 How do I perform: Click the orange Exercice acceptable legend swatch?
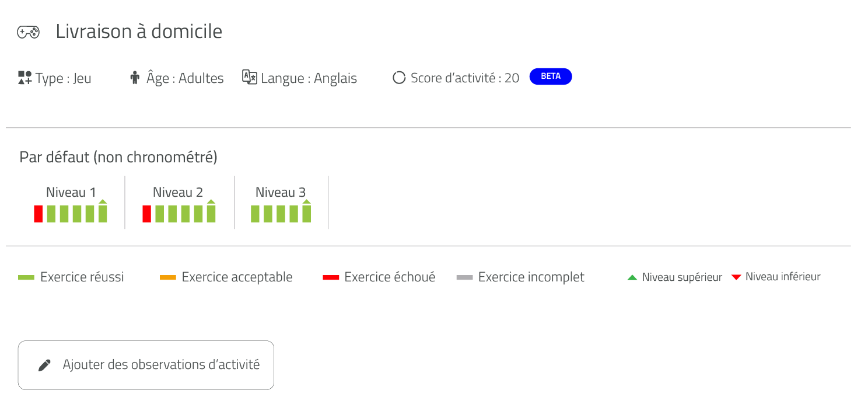[168, 277]
